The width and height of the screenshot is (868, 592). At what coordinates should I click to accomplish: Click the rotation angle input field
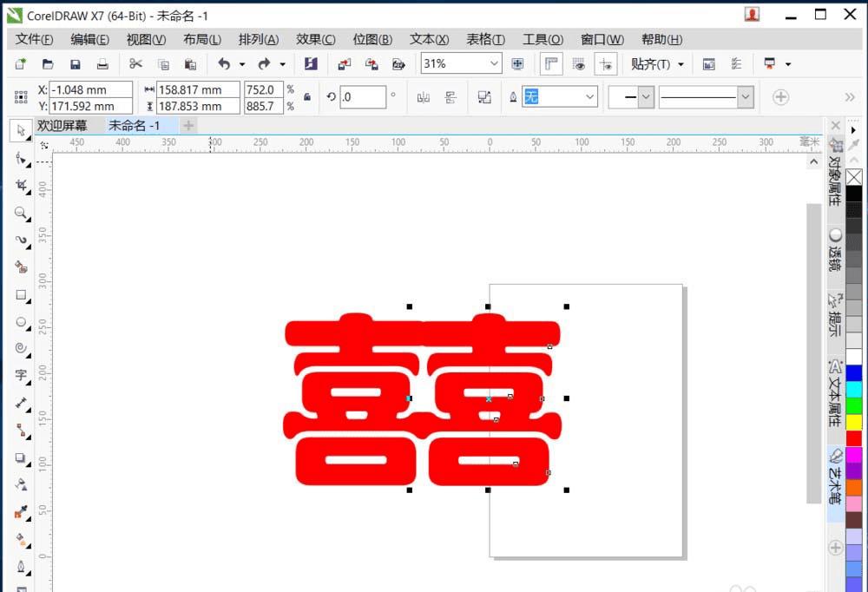[363, 97]
